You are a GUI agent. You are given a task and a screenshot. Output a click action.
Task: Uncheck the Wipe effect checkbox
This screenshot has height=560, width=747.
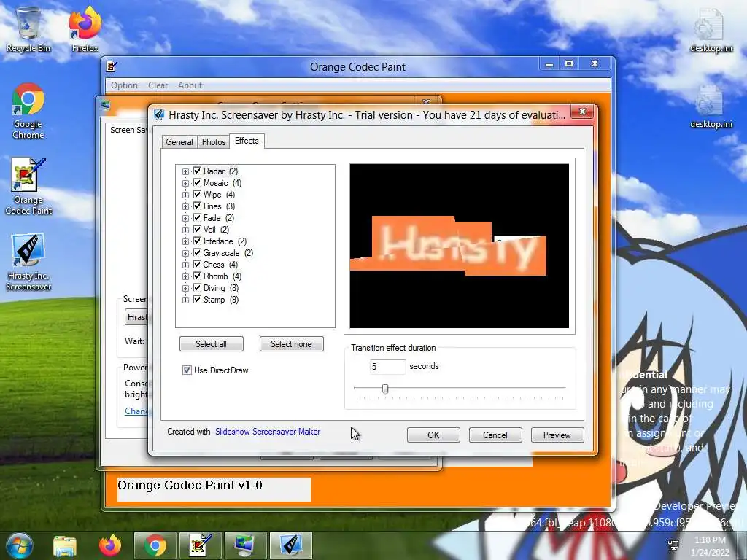click(x=197, y=194)
